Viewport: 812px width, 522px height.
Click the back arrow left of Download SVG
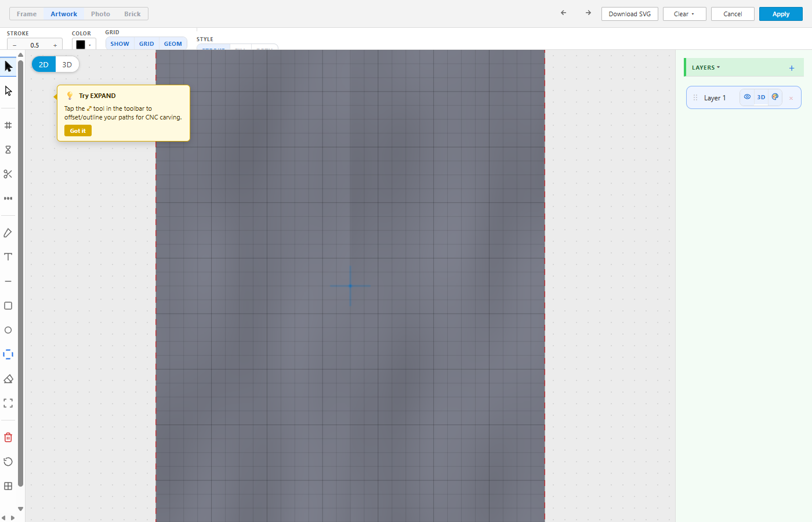point(563,13)
